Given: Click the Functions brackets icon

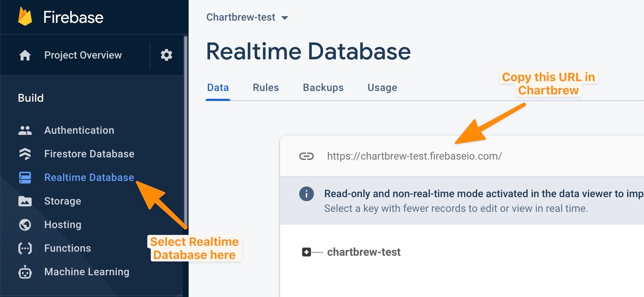Looking at the screenshot, I should (25, 248).
